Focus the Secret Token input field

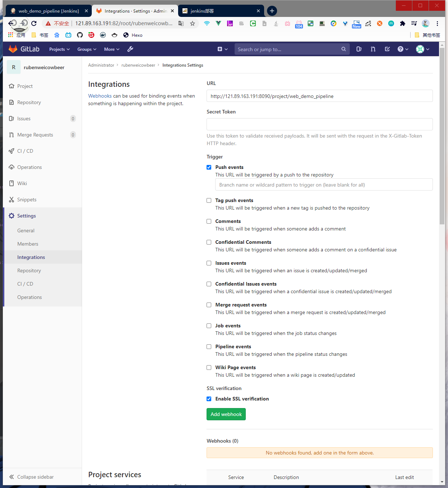[320, 124]
